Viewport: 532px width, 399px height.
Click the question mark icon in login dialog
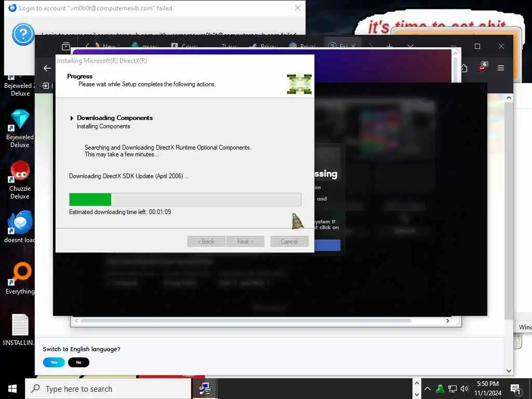(x=23, y=34)
